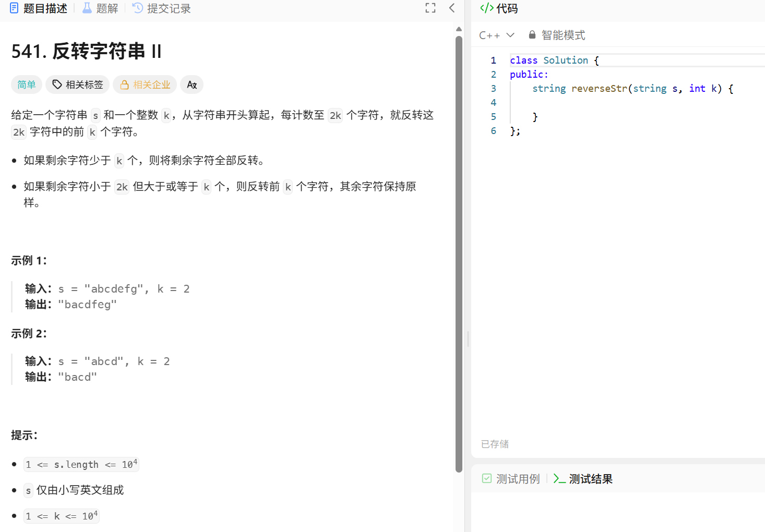Open the 相关企业 section
This screenshot has height=532, width=765.
(x=145, y=84)
